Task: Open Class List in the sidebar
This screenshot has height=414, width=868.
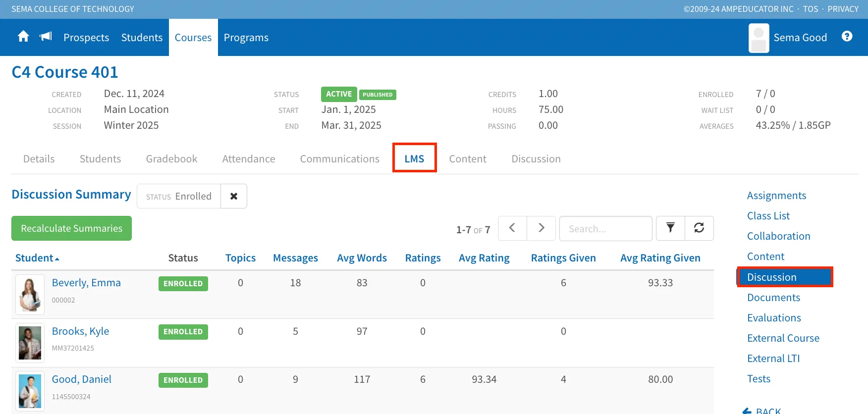Action: click(768, 216)
